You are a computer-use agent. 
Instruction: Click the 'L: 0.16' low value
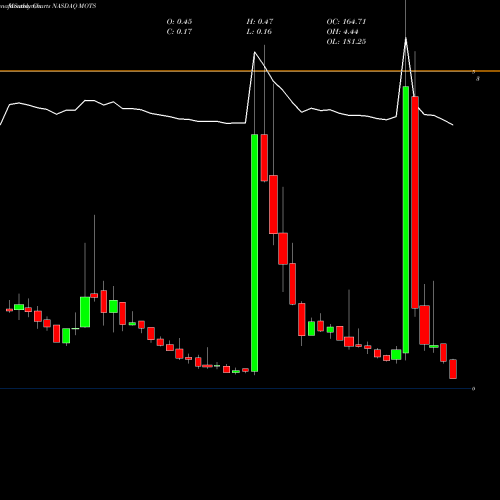(259, 32)
